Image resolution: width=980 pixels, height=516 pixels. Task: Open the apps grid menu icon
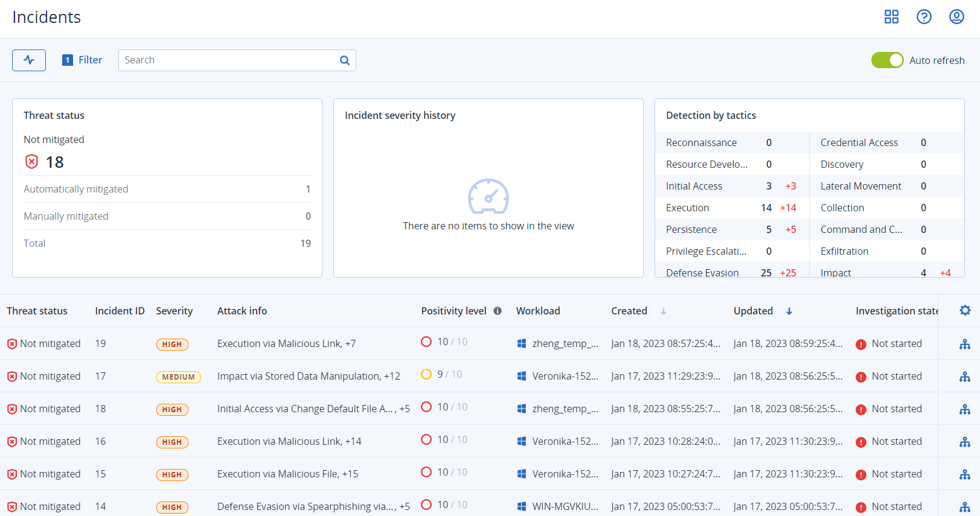coord(891,17)
